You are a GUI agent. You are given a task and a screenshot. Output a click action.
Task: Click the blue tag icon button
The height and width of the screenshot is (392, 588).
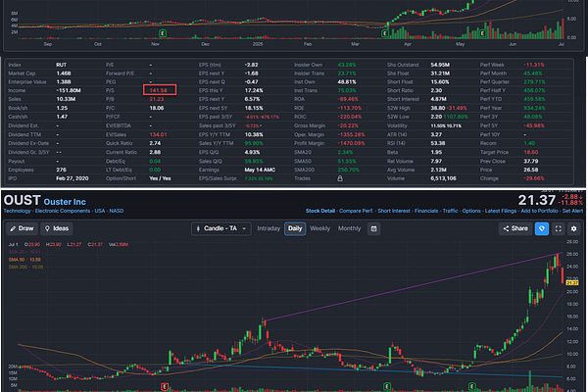point(542,228)
